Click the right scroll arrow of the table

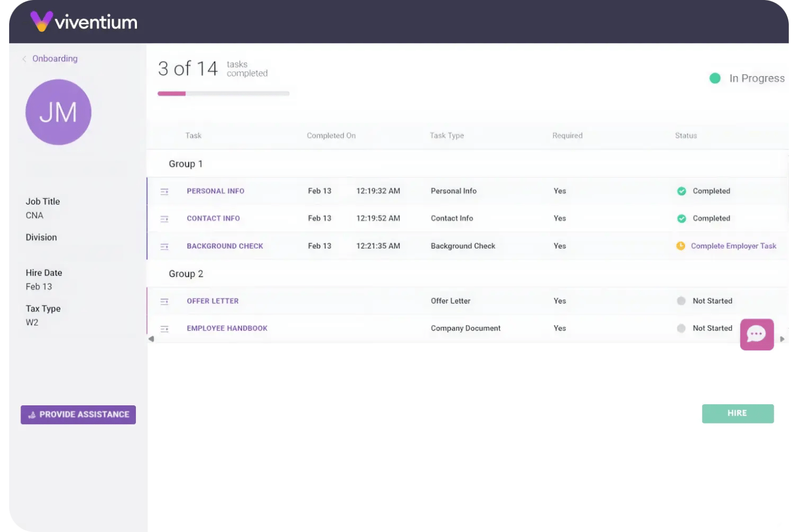click(782, 339)
